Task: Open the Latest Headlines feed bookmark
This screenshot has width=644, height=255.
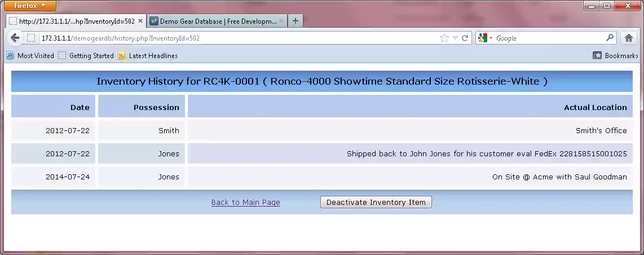Action: click(148, 55)
